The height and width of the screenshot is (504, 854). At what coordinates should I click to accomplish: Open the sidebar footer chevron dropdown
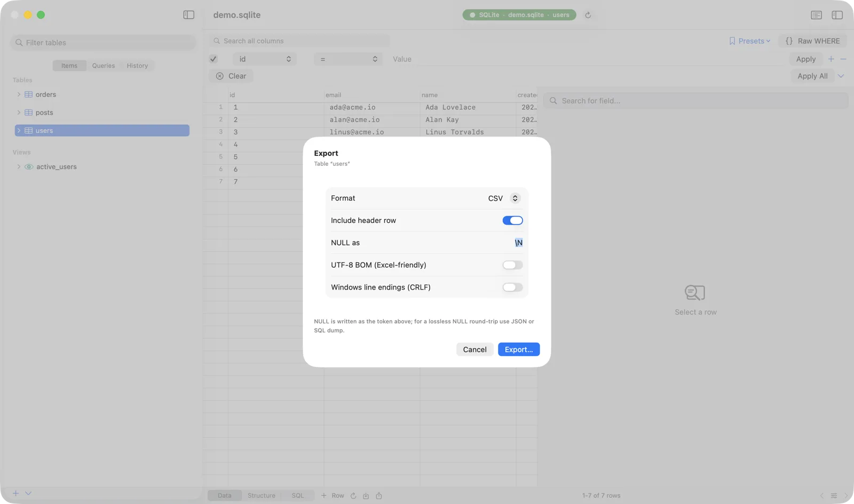(28, 493)
